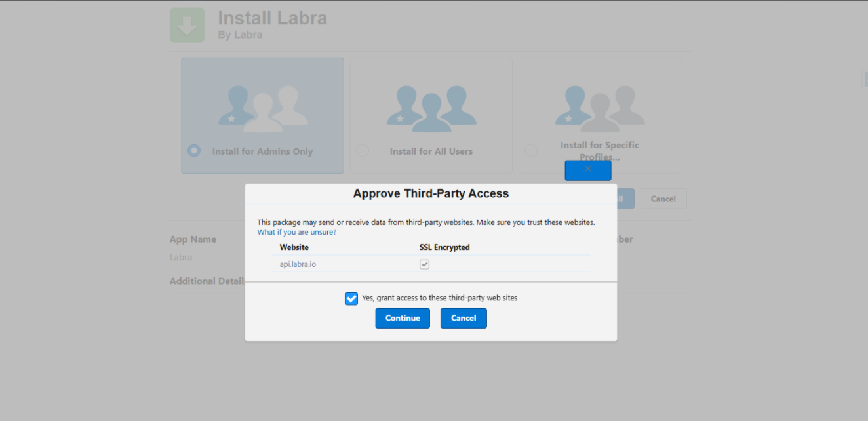Click the people icon above Install for Admins Only
The width and height of the screenshot is (868, 421).
263,108
